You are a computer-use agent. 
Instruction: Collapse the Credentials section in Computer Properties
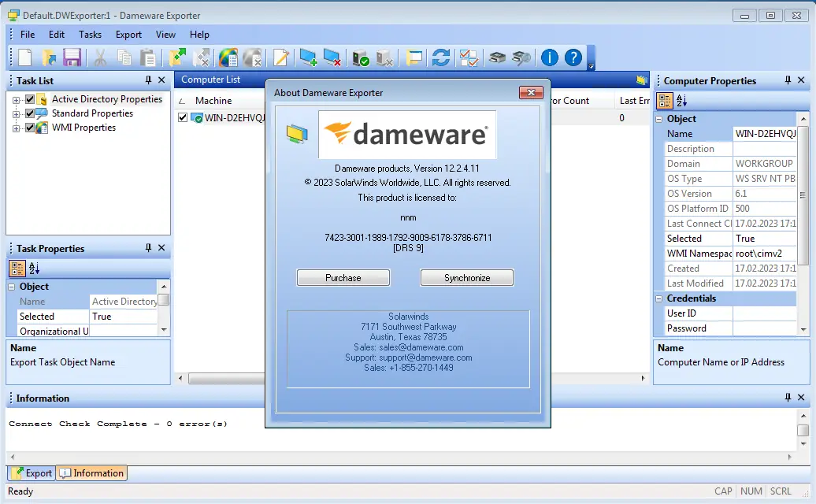[x=658, y=298]
